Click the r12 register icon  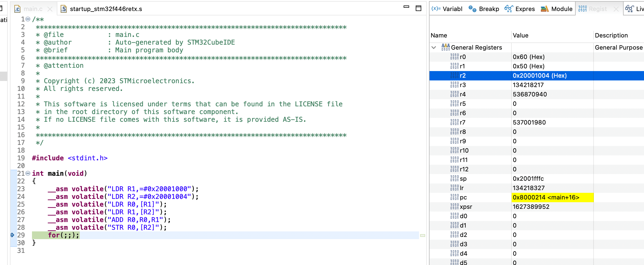(455, 169)
